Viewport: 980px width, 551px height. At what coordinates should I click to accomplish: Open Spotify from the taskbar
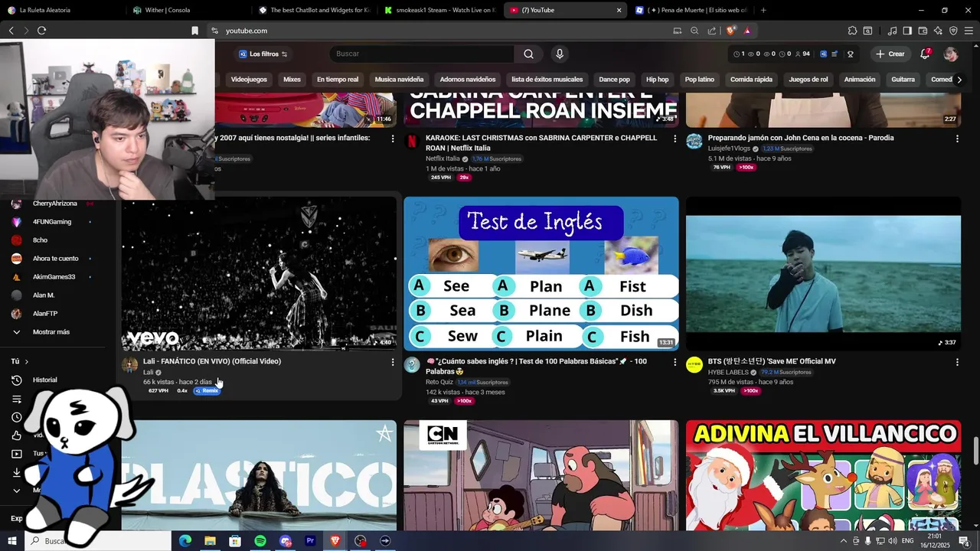[x=260, y=541]
